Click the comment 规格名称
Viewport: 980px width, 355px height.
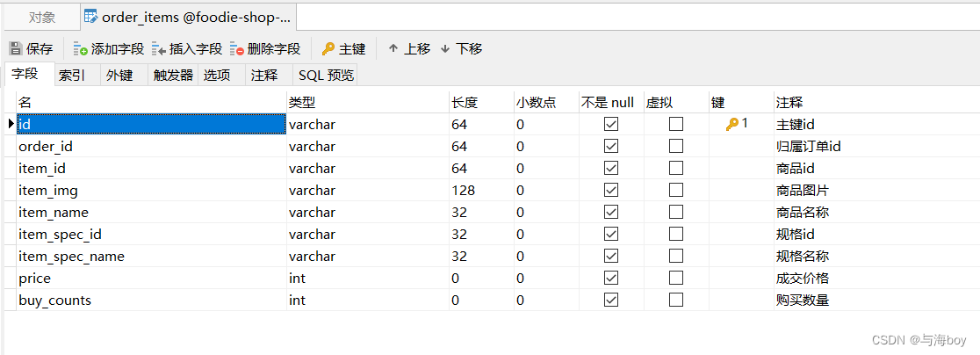point(803,256)
